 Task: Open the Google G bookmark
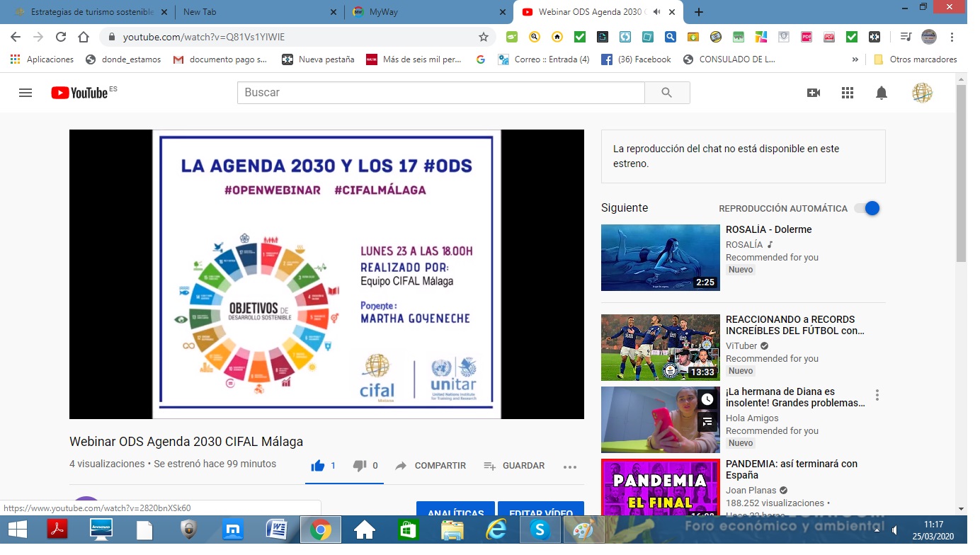pyautogui.click(x=480, y=59)
